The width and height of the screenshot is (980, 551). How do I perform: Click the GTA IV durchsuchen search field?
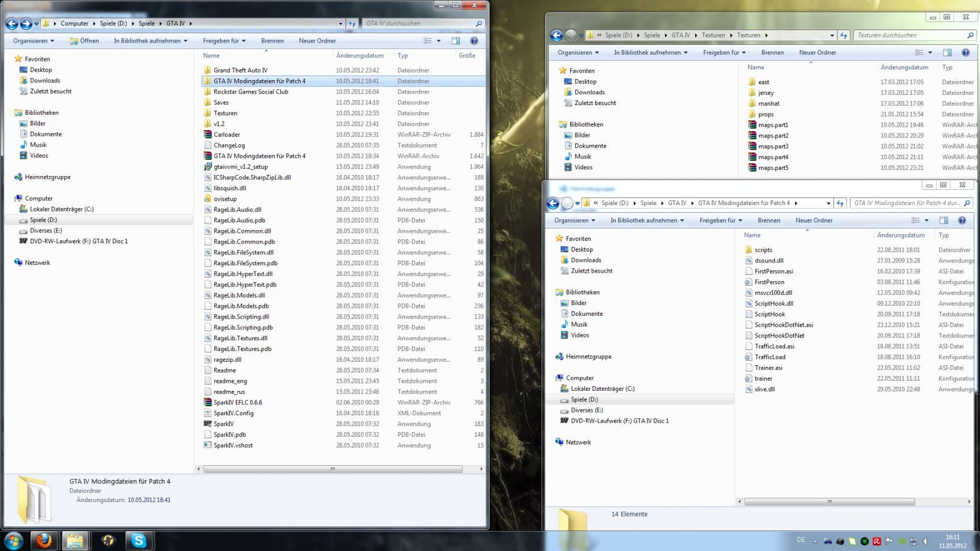pyautogui.click(x=423, y=23)
